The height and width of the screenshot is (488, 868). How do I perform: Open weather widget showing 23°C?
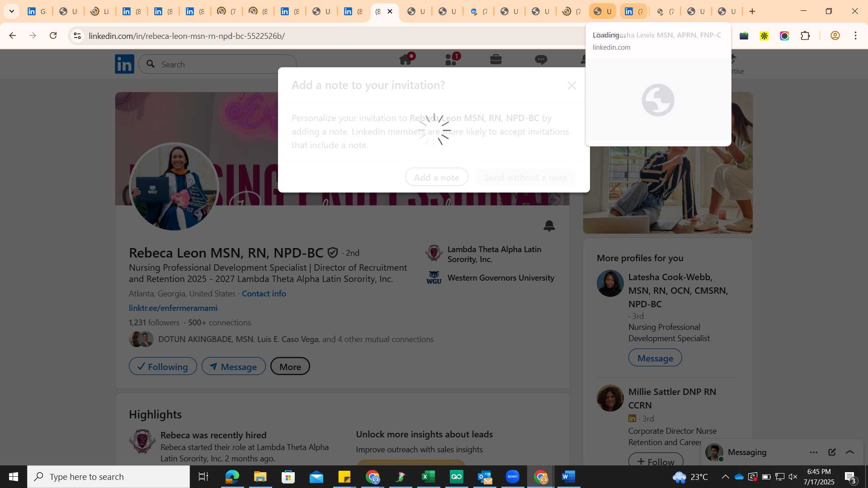(690, 477)
